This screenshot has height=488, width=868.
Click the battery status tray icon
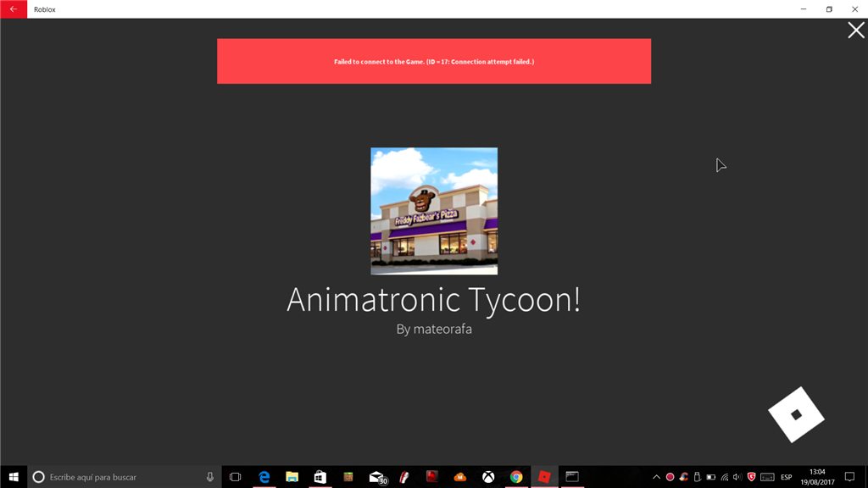coord(711,477)
